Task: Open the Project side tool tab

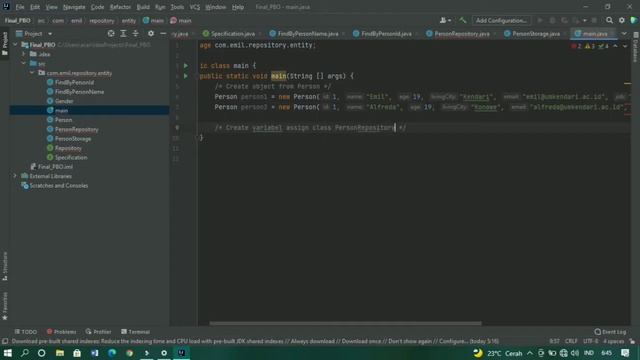Action: (x=5, y=43)
